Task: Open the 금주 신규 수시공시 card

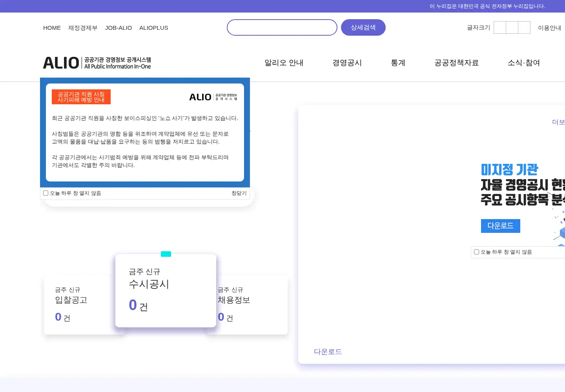Action: coord(166,290)
